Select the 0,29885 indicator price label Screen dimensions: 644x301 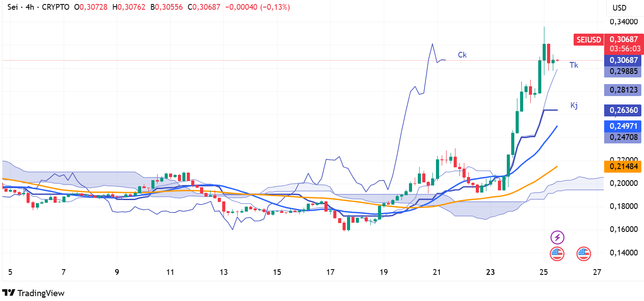click(x=624, y=71)
